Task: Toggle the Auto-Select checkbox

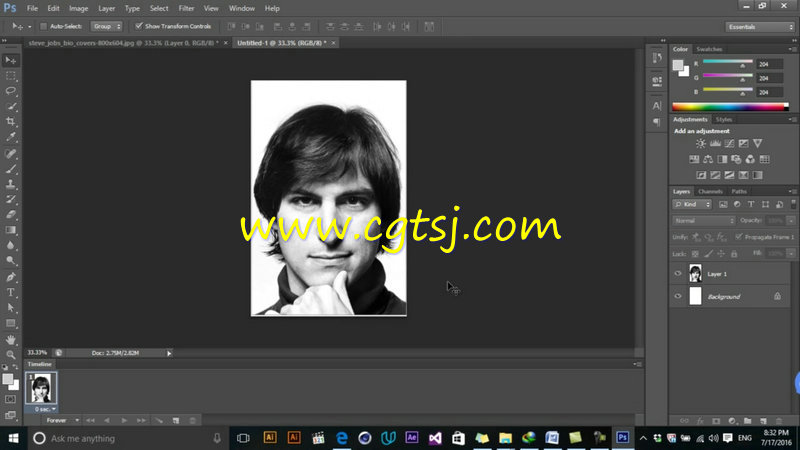Action: click(43, 26)
